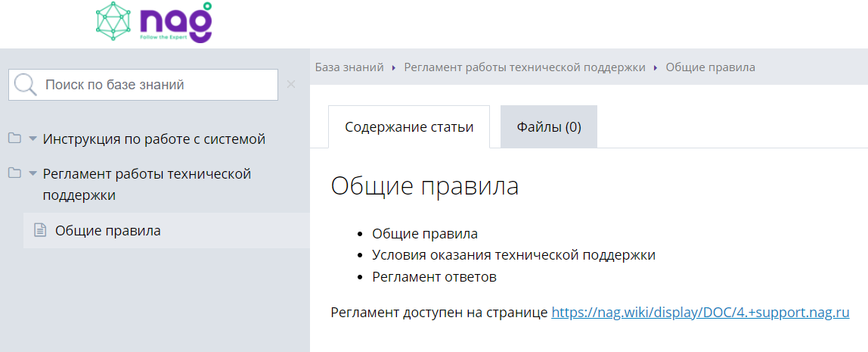Image resolution: width=868 pixels, height=352 pixels.
Task: Focus the Поиск по базе знаний field
Action: [155, 85]
